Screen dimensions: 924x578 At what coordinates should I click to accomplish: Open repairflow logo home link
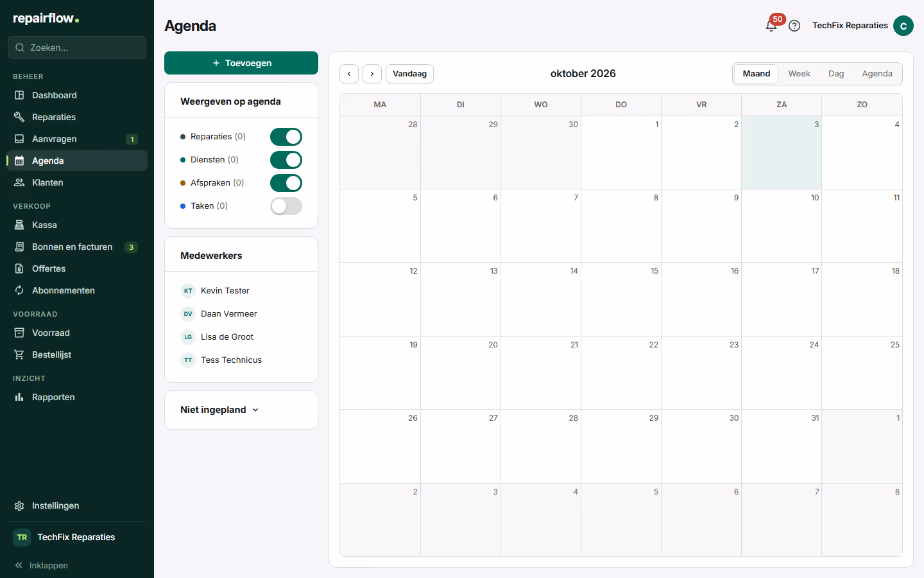(x=46, y=19)
